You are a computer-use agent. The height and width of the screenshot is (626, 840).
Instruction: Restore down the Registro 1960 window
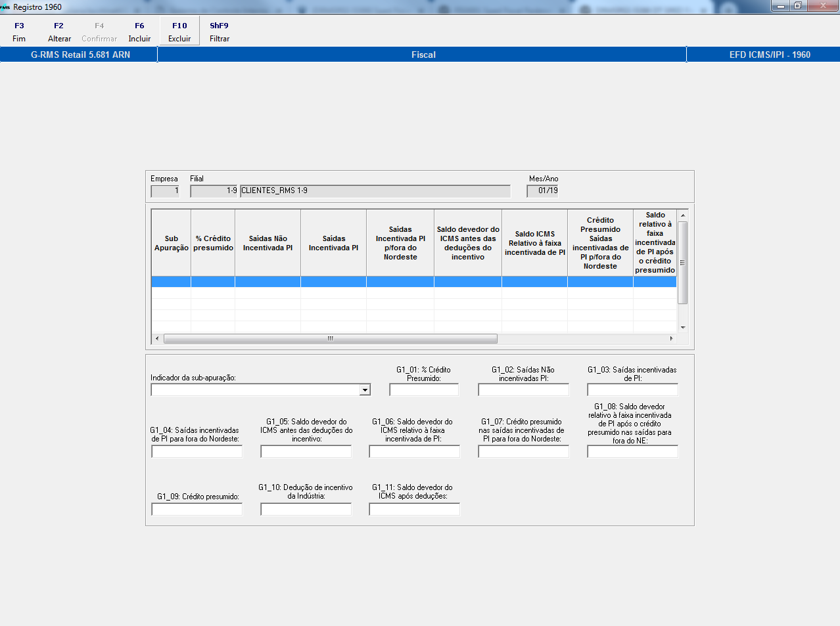[x=797, y=6]
